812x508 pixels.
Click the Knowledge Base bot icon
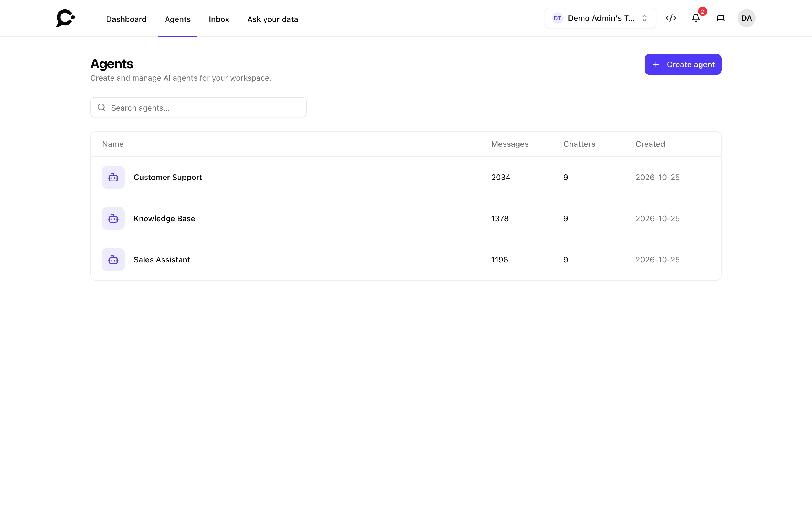click(x=113, y=218)
